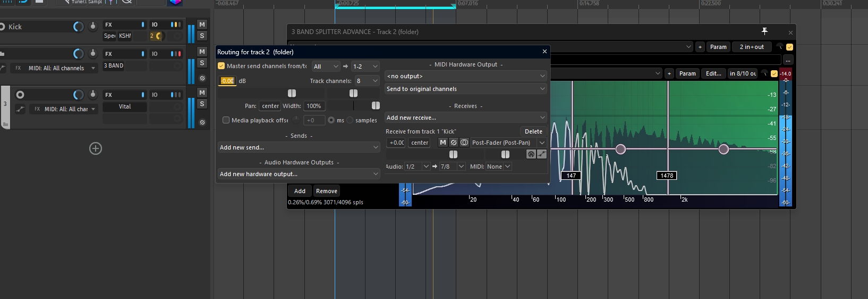The width and height of the screenshot is (868, 299).
Task: Open the Track channels dropdown
Action: (367, 81)
